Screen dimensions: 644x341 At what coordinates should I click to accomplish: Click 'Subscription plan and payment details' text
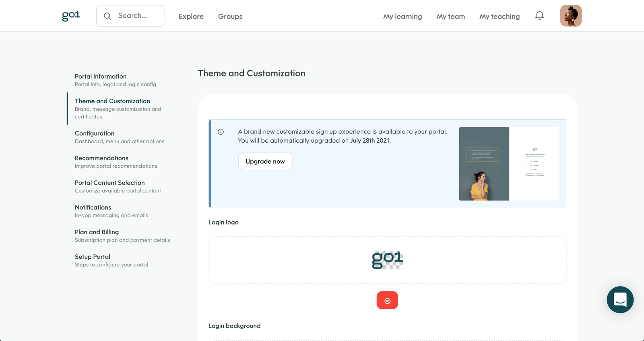click(x=122, y=240)
